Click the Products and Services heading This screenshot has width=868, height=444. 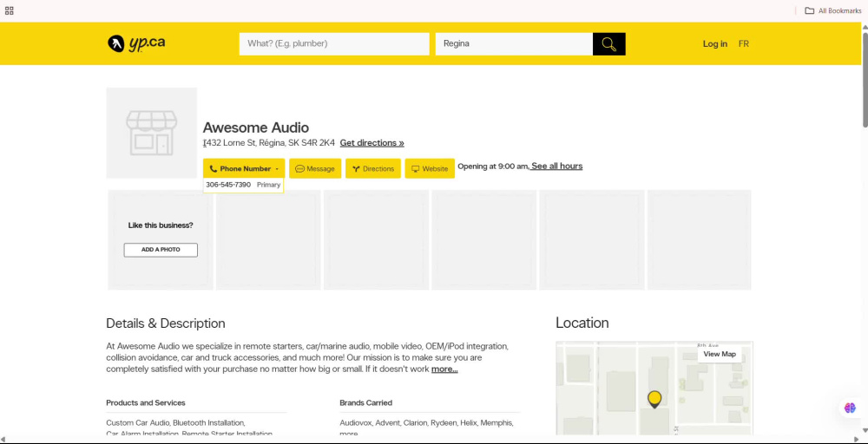(x=146, y=402)
